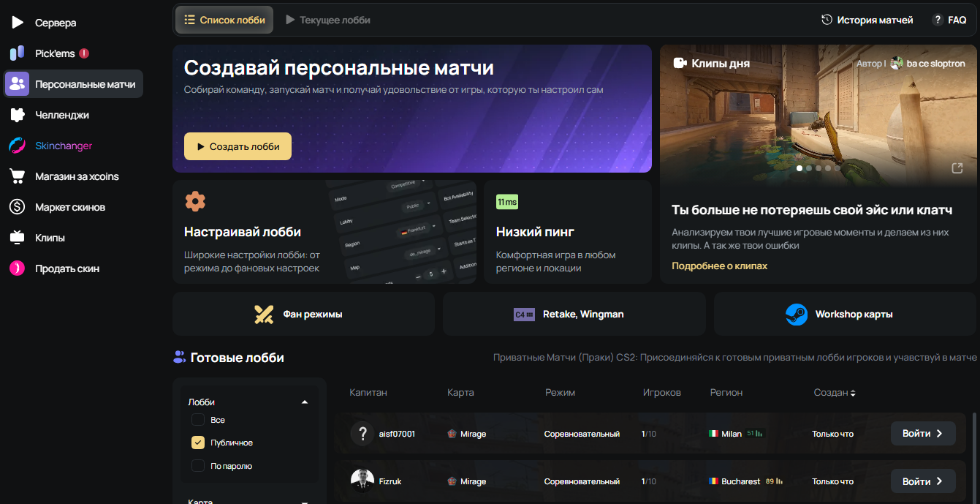Open the FAQ link
980x504 pixels.
949,20
